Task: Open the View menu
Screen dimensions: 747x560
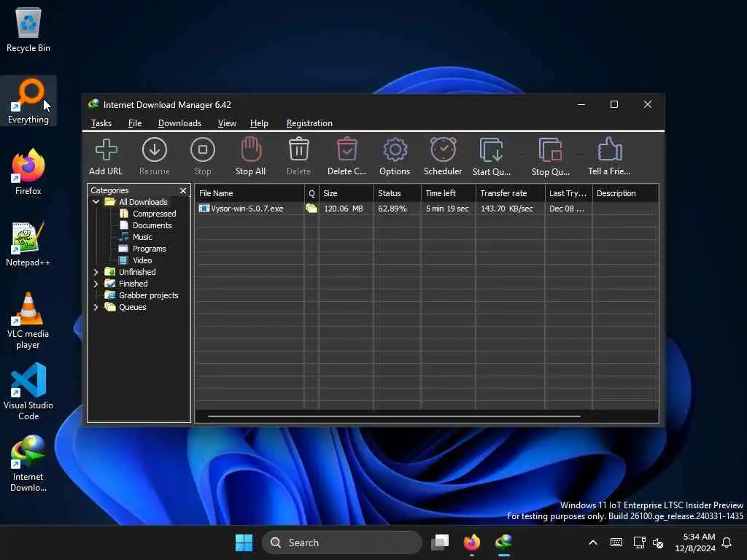Action: pos(227,122)
